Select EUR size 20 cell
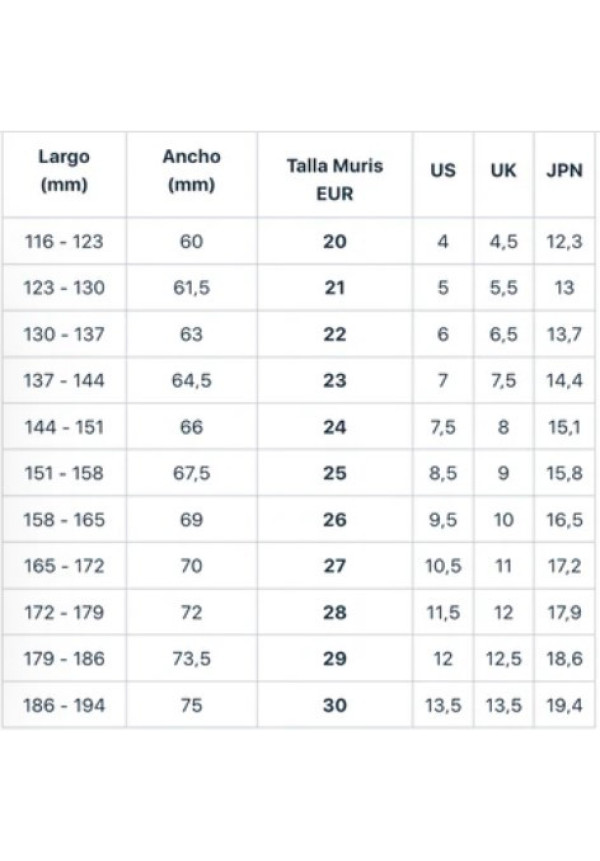Image resolution: width=600 pixels, height=861 pixels. [335, 242]
